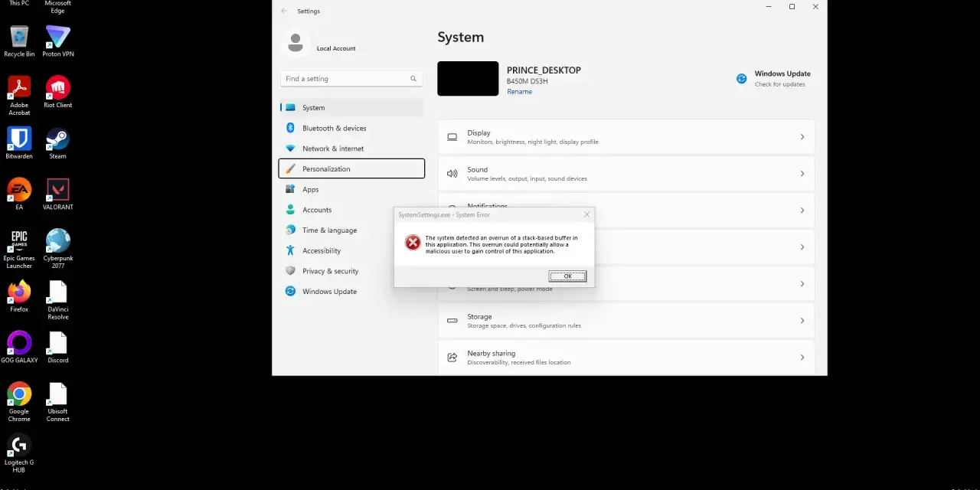Click the PRINCE_DESKTOP device name

[544, 70]
